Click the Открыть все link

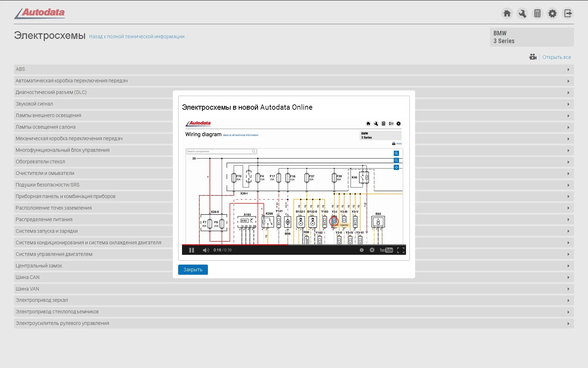(556, 57)
